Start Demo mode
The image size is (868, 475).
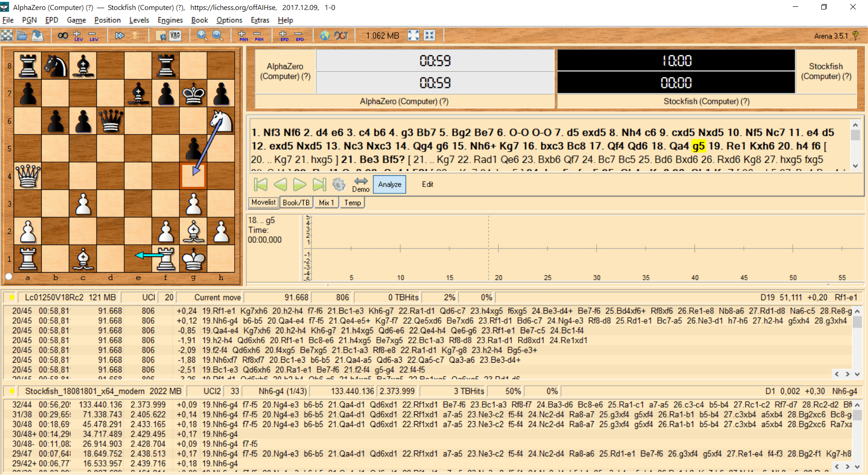point(361,185)
